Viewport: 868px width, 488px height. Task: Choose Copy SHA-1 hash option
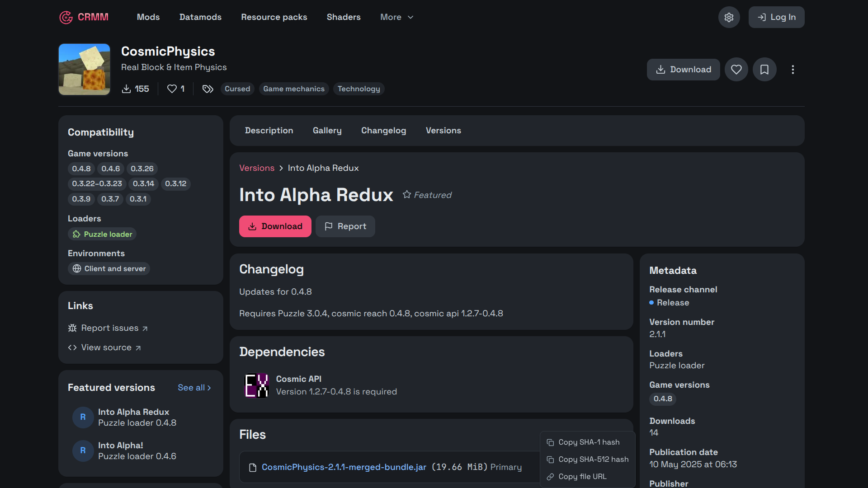tap(588, 442)
